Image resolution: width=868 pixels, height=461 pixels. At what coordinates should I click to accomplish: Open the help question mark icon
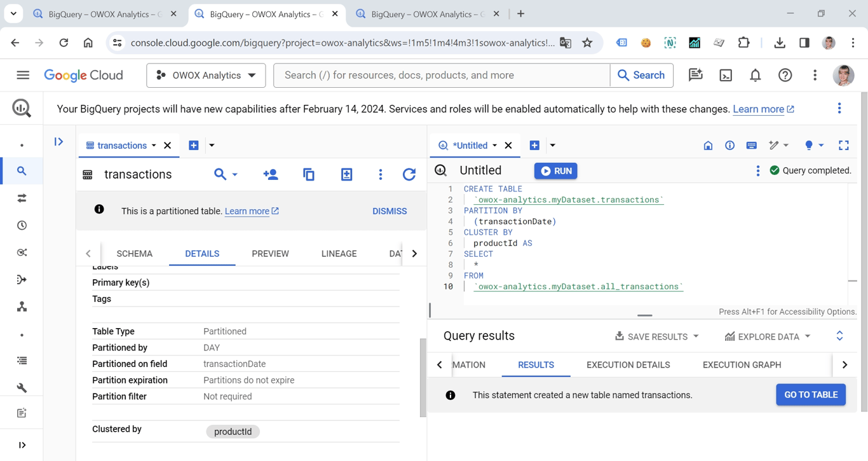pyautogui.click(x=785, y=75)
